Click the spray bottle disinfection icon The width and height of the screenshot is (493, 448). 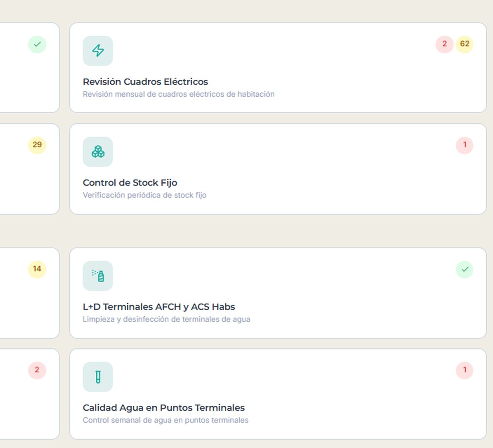click(x=98, y=276)
